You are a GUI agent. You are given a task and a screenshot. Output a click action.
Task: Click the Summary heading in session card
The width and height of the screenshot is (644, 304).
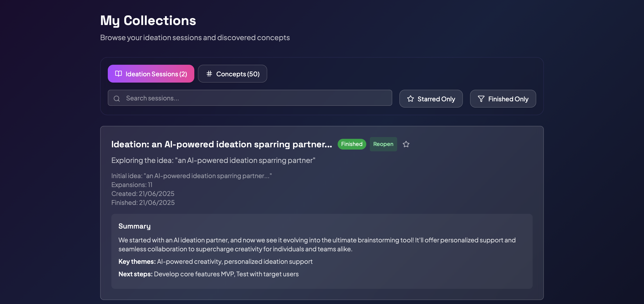tap(134, 226)
